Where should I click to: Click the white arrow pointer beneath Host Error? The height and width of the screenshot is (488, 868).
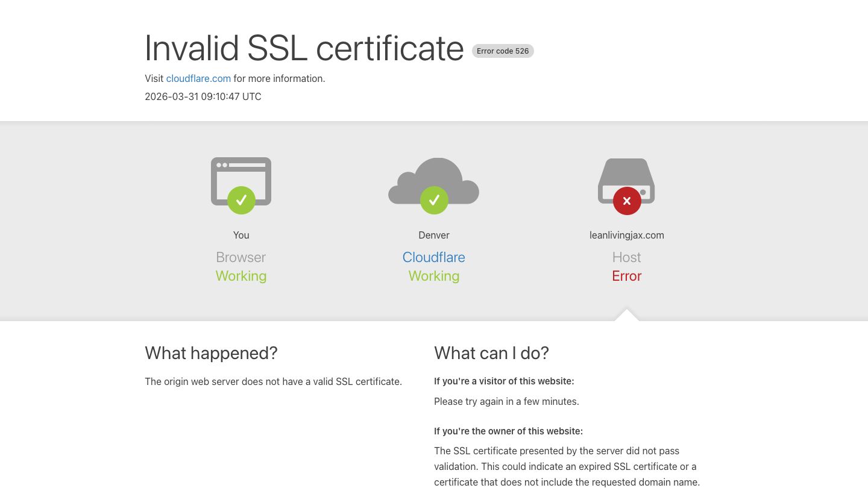627,315
